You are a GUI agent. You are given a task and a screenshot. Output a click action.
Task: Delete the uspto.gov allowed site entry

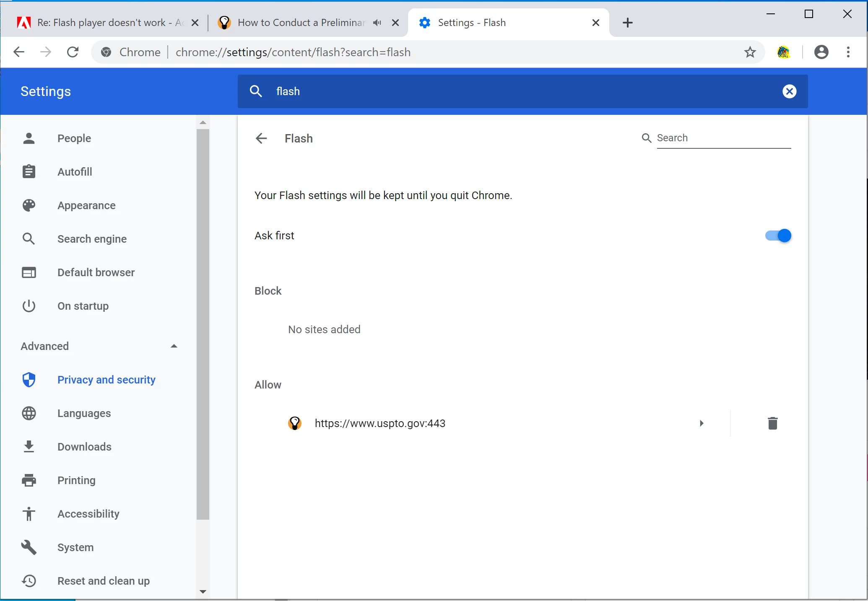coord(772,423)
